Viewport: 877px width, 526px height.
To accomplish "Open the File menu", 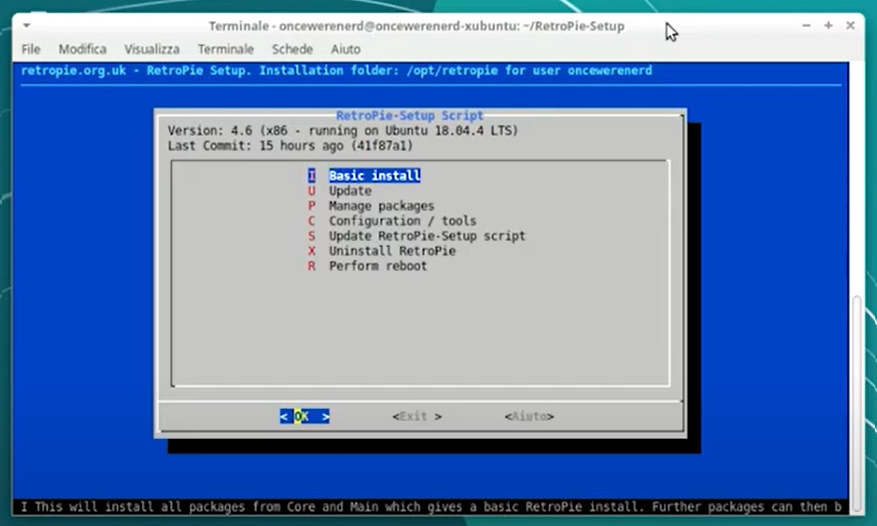I will (x=31, y=49).
